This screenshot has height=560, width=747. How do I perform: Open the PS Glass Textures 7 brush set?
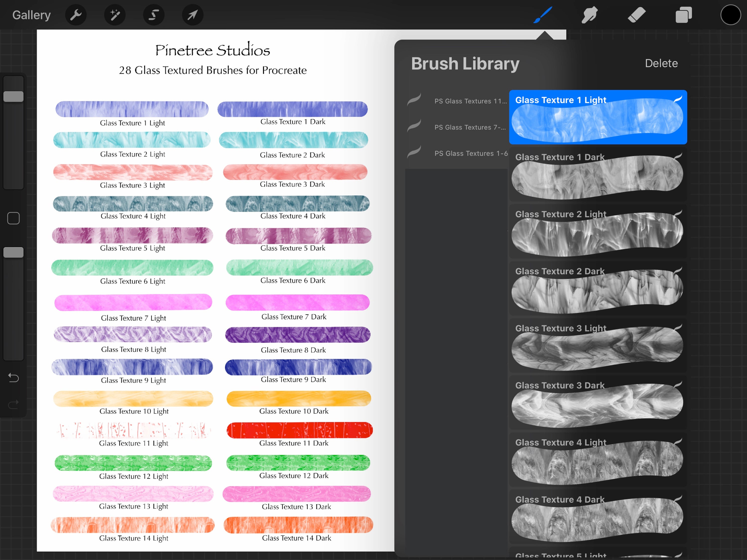(466, 127)
